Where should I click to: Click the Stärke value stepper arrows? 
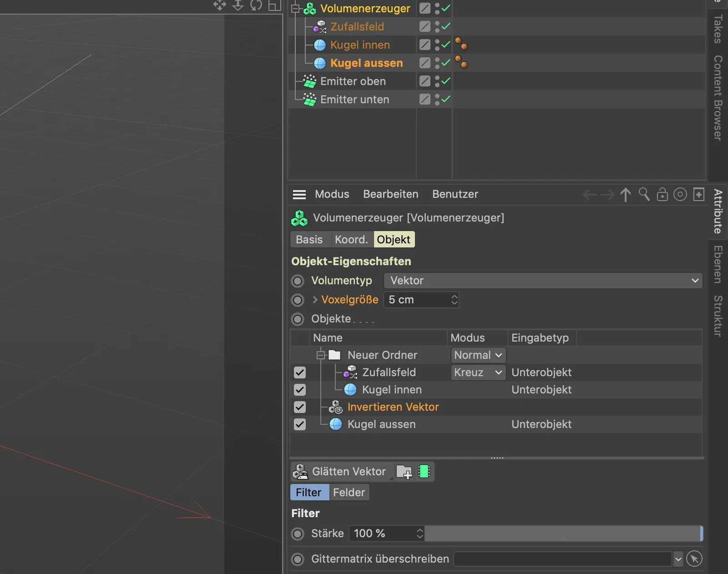coord(420,534)
